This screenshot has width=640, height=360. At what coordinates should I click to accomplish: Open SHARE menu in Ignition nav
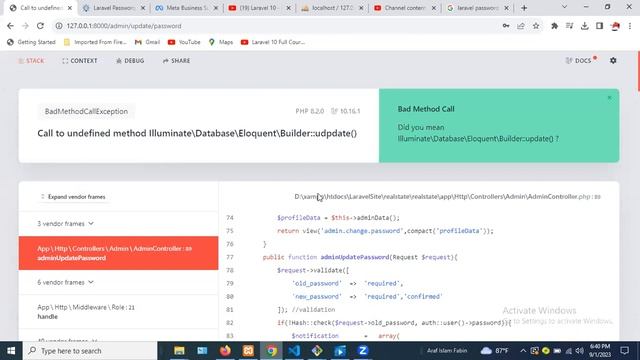click(x=176, y=60)
